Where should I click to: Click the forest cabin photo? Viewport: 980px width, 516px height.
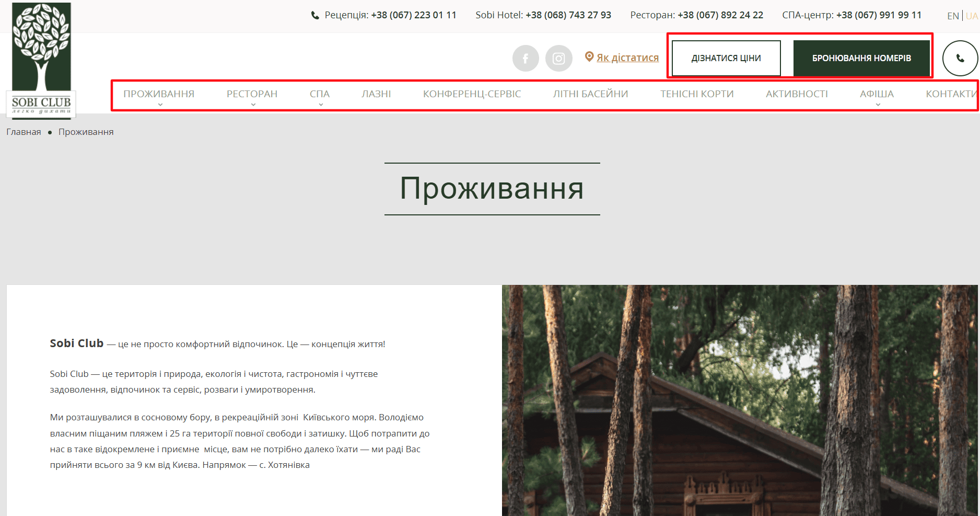point(739,400)
